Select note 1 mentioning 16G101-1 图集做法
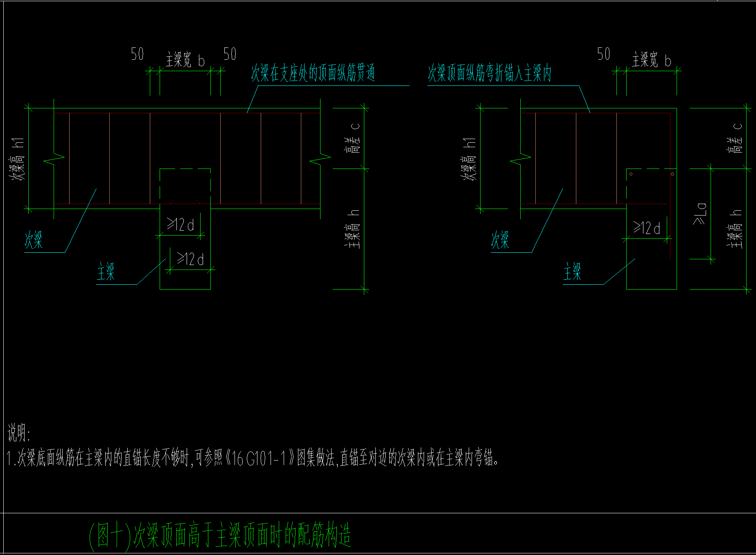This screenshot has height=555, width=756. click(x=253, y=458)
